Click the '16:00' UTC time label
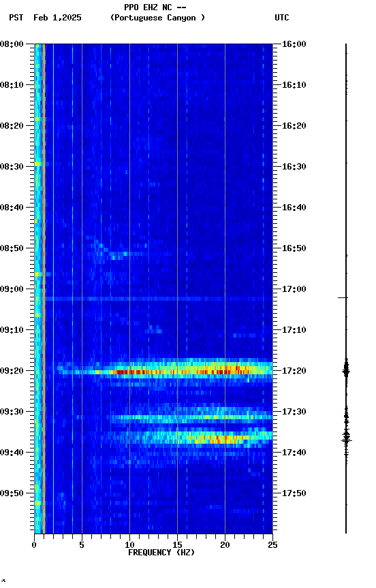 pos(294,44)
